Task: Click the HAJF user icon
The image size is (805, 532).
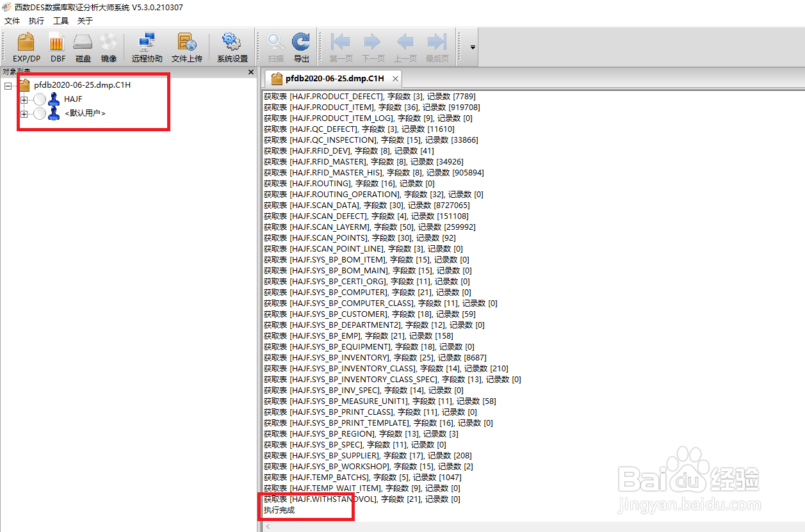Action: point(54,99)
